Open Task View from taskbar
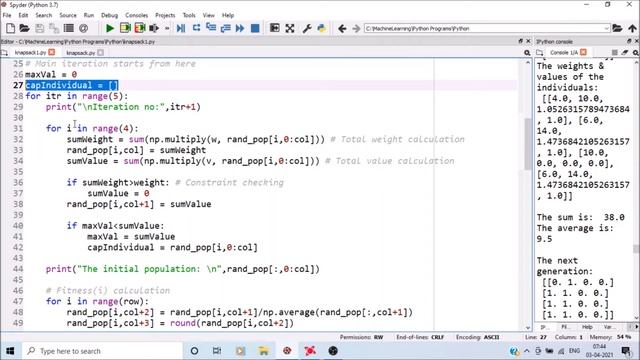 (217, 351)
